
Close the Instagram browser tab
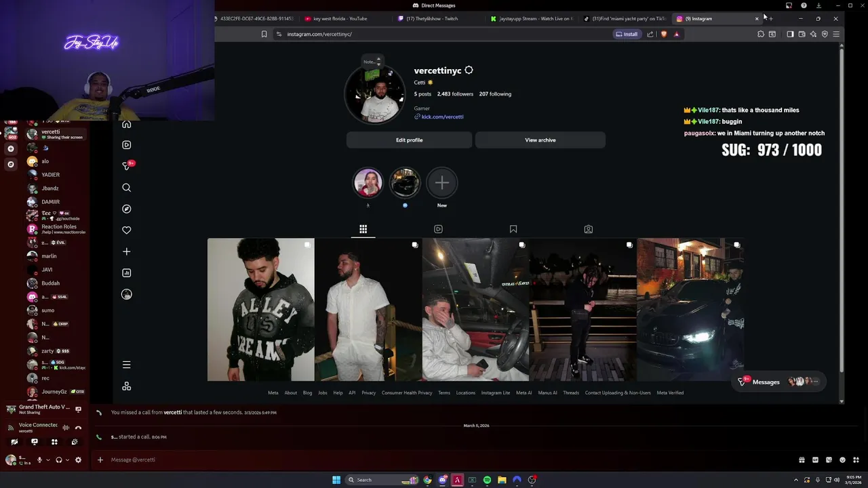pos(757,19)
